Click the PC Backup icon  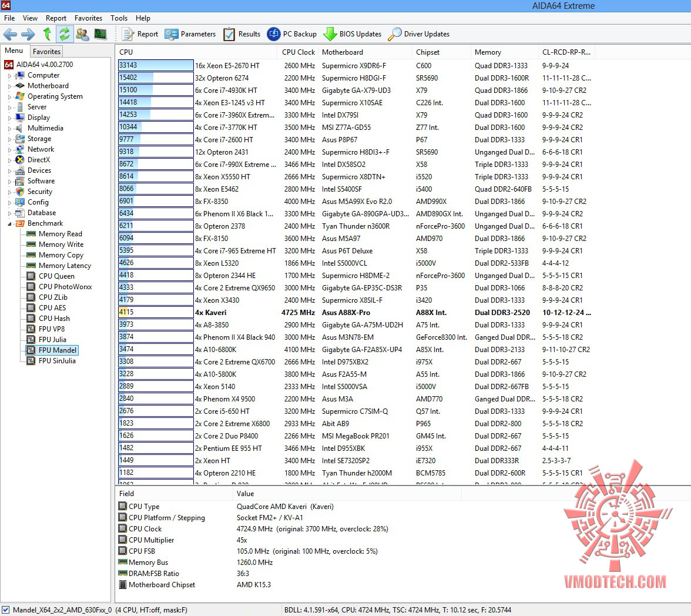pyautogui.click(x=274, y=34)
